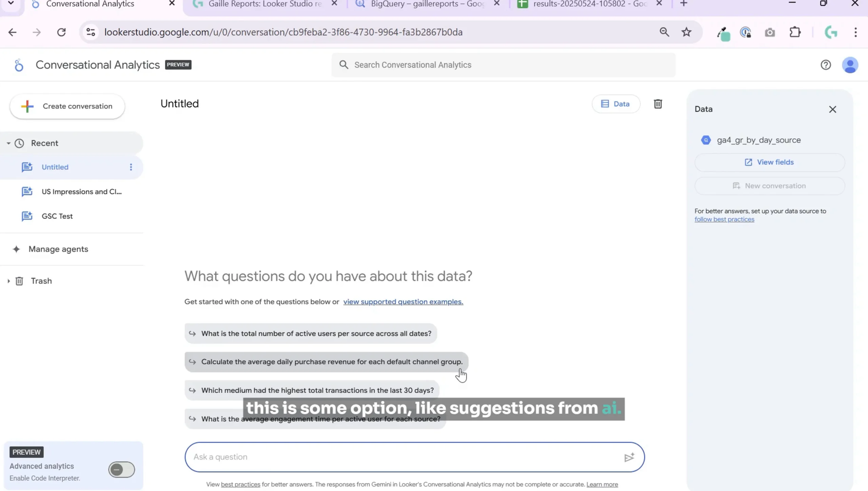Select the Conversational Analytics browser tab
The image size is (868, 491).
pyautogui.click(x=90, y=4)
